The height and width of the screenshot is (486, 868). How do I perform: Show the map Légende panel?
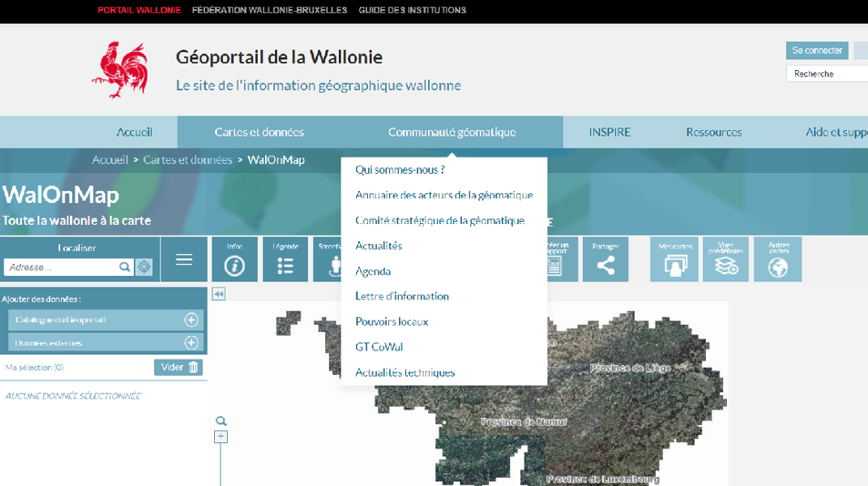pyautogui.click(x=285, y=259)
